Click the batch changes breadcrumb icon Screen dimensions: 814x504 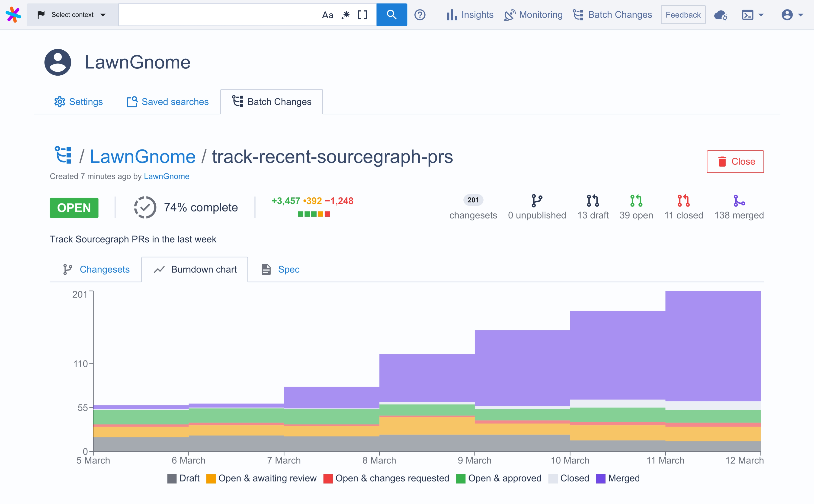[x=63, y=155]
